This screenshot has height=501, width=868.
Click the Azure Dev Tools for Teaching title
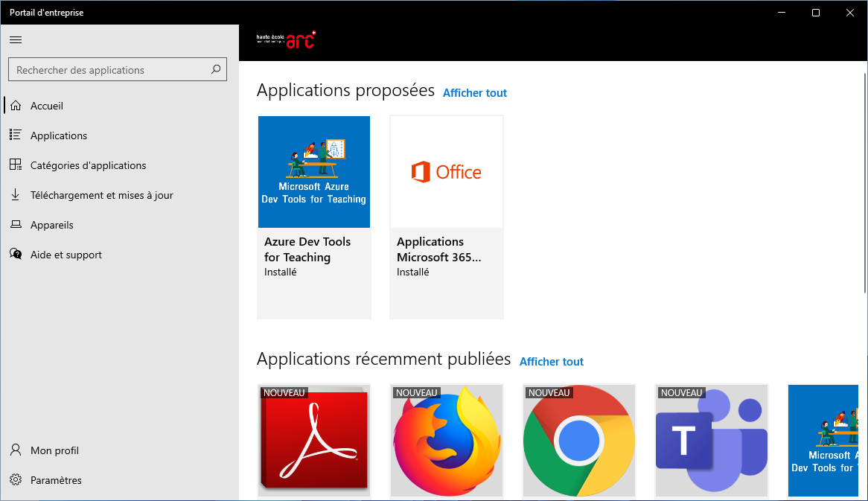click(x=307, y=249)
